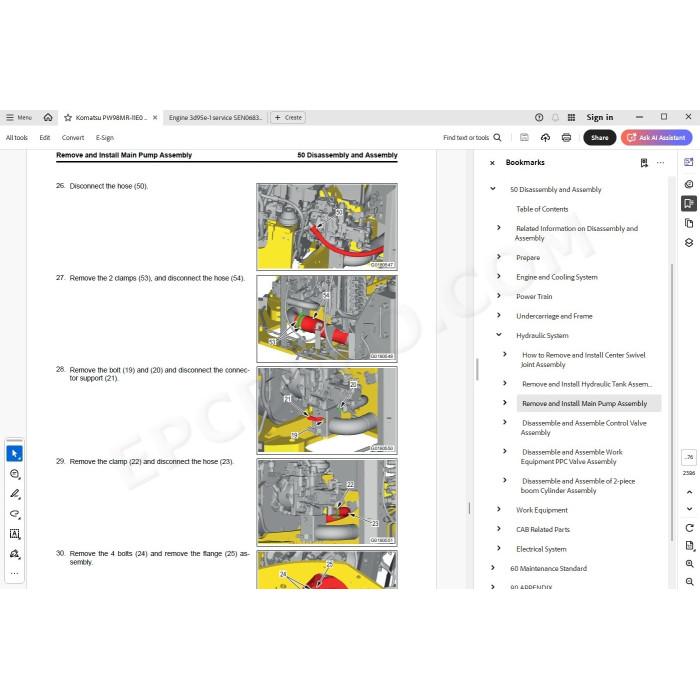Click the current page number box

[x=689, y=457]
